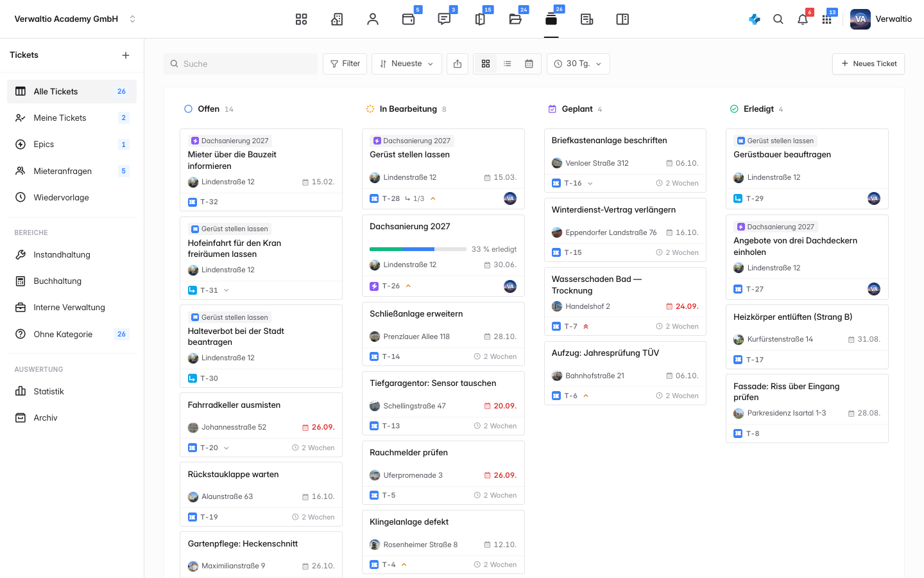This screenshot has height=578, width=924.
Task: Click the Suche search field
Action: (241, 64)
